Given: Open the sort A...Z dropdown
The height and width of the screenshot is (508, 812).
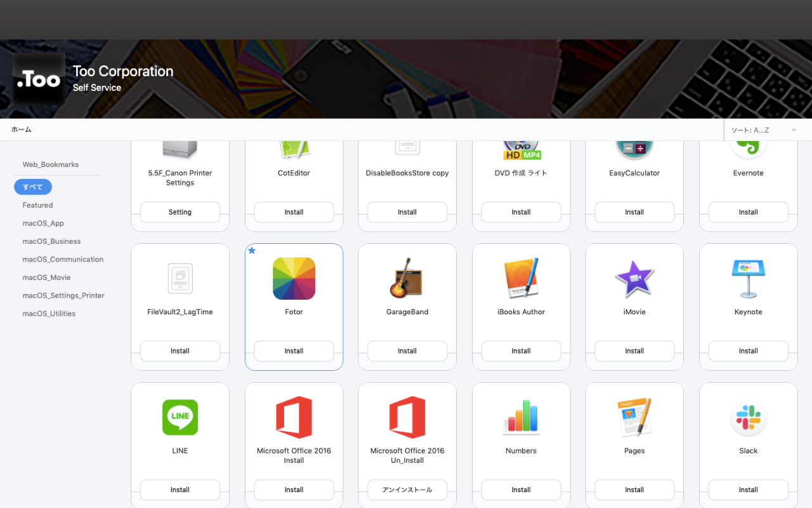Looking at the screenshot, I should [764, 130].
